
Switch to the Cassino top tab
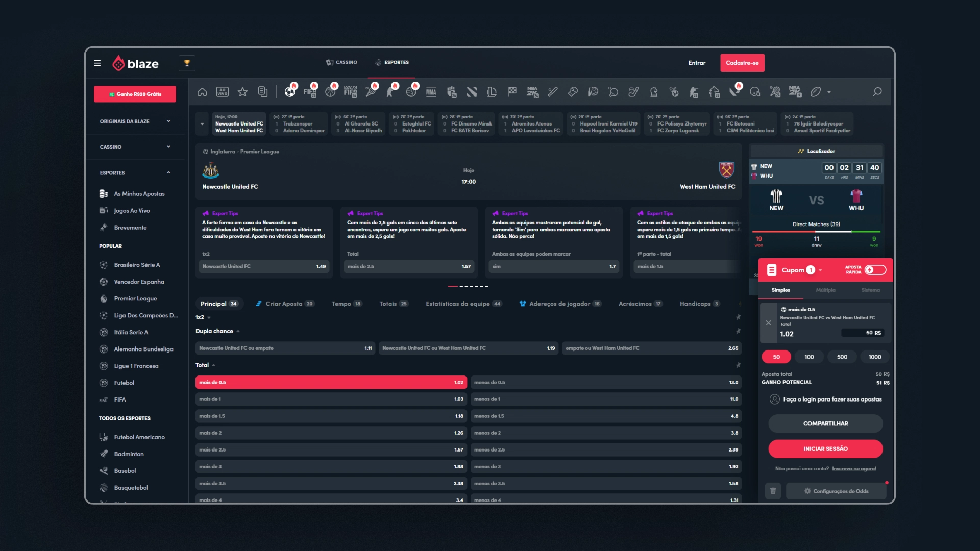(341, 63)
